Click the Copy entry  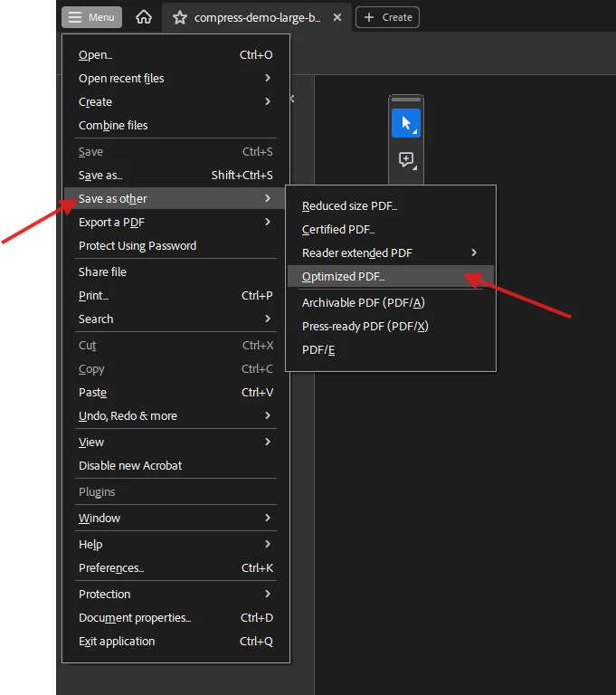pos(175,369)
